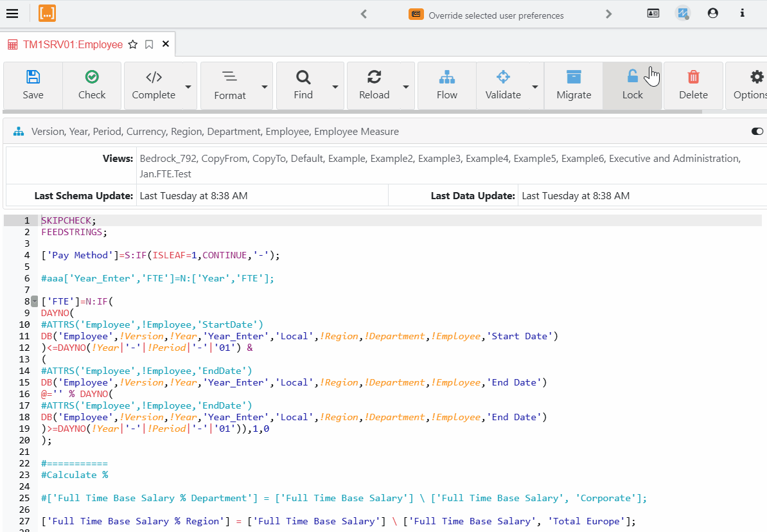Run the Check rules button
The width and height of the screenshot is (767, 532).
[92, 85]
